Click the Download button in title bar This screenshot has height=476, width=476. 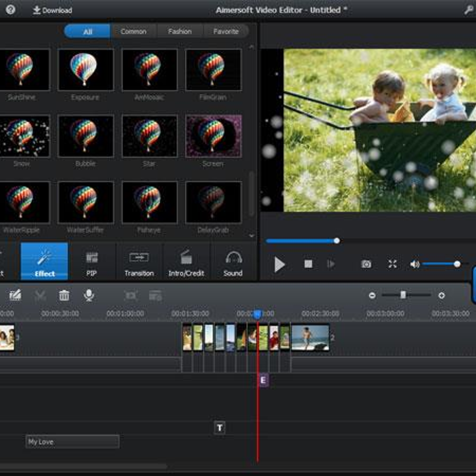52,10
